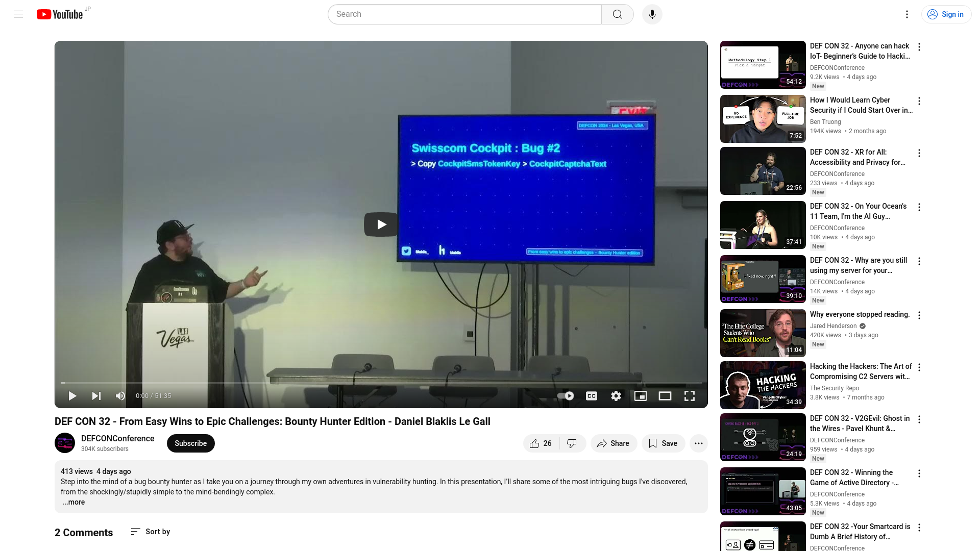The height and width of the screenshot is (551, 980).
Task: Enter fullscreen mode
Action: click(690, 396)
